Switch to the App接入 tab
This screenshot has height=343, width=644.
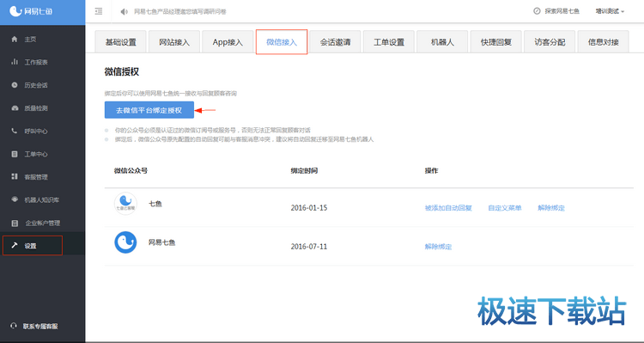pyautogui.click(x=228, y=42)
